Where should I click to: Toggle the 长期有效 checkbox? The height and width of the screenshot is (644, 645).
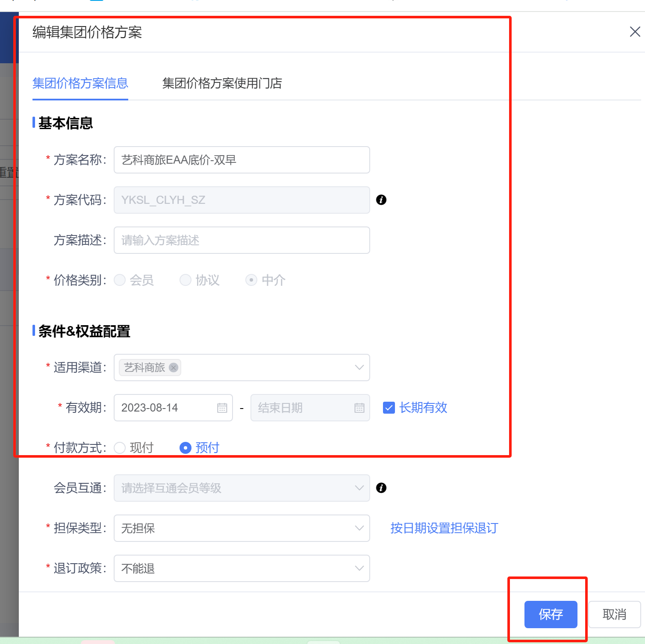point(389,408)
